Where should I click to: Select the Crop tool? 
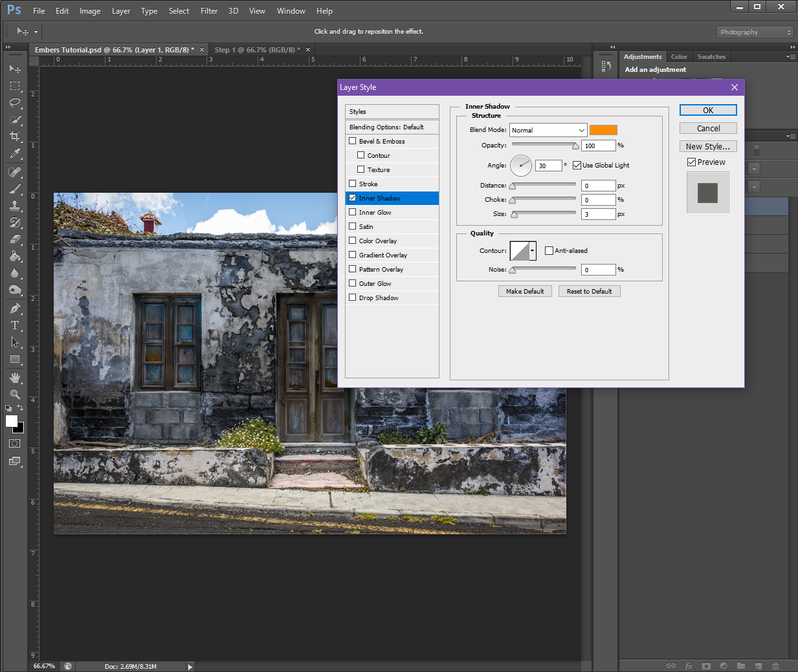pos(15,136)
